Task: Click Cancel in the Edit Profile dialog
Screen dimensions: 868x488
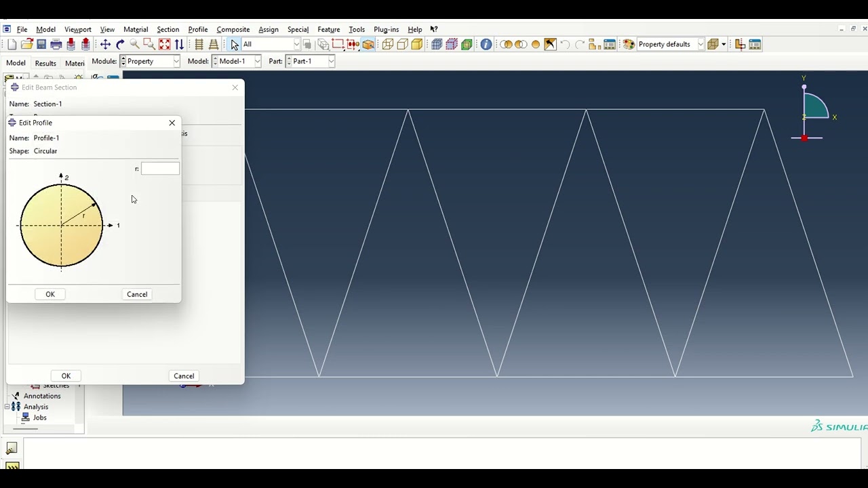Action: 137,294
